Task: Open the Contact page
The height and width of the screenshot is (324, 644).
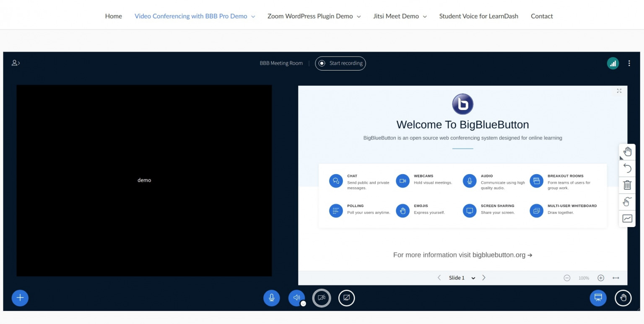Action: [x=542, y=16]
